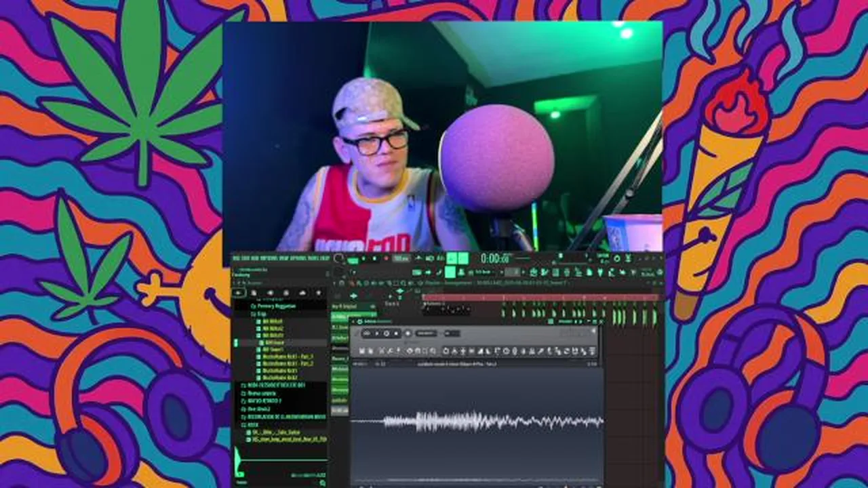Expand the Primary Reggaeton folder in browser

coord(274,306)
